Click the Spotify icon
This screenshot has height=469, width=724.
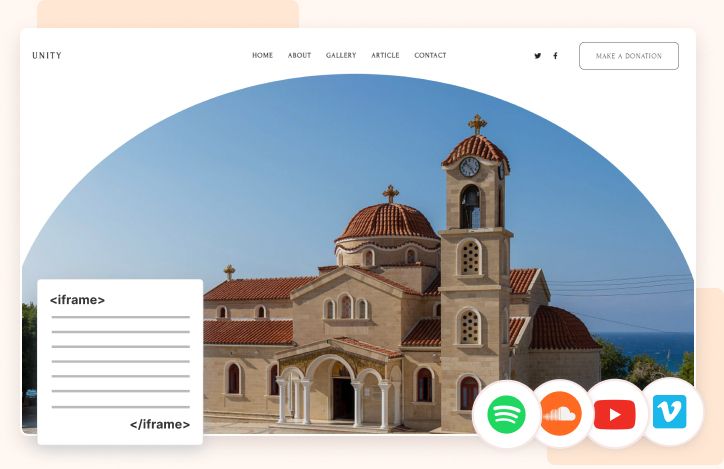506,414
